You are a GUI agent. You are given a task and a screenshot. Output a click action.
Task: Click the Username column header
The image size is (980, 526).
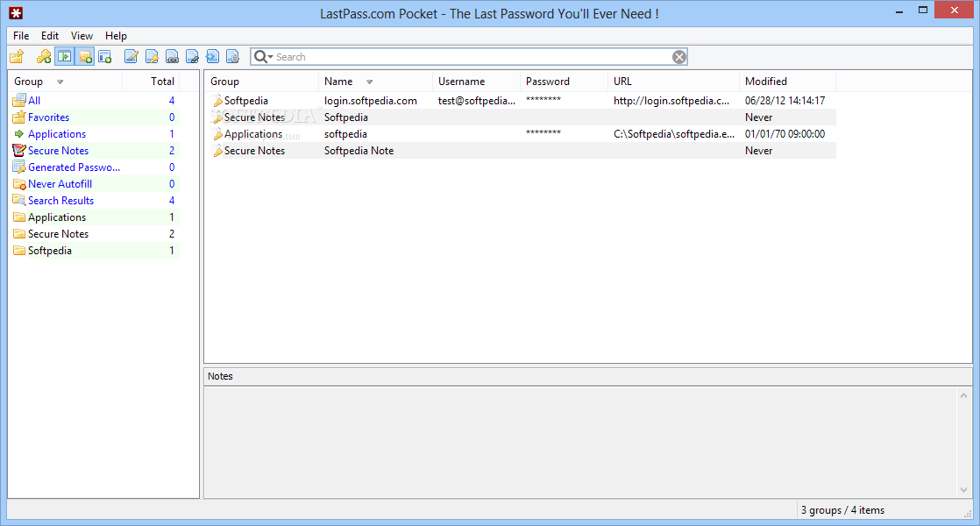pos(476,82)
